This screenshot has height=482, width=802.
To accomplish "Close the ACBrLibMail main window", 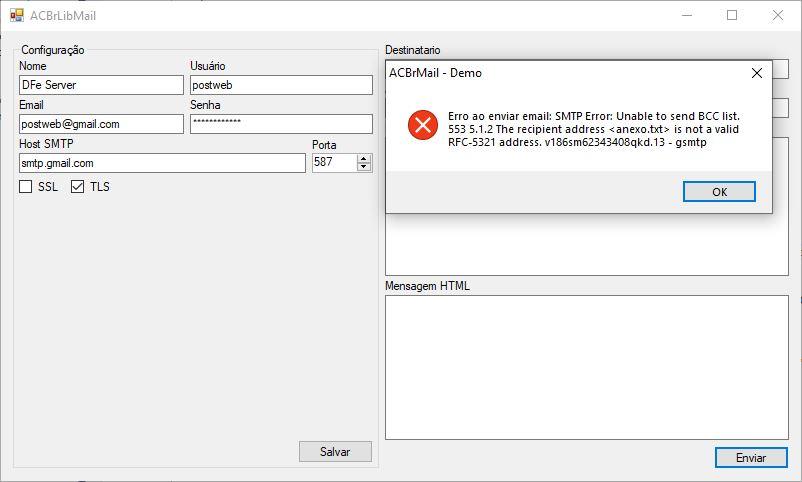I will tap(777, 15).
